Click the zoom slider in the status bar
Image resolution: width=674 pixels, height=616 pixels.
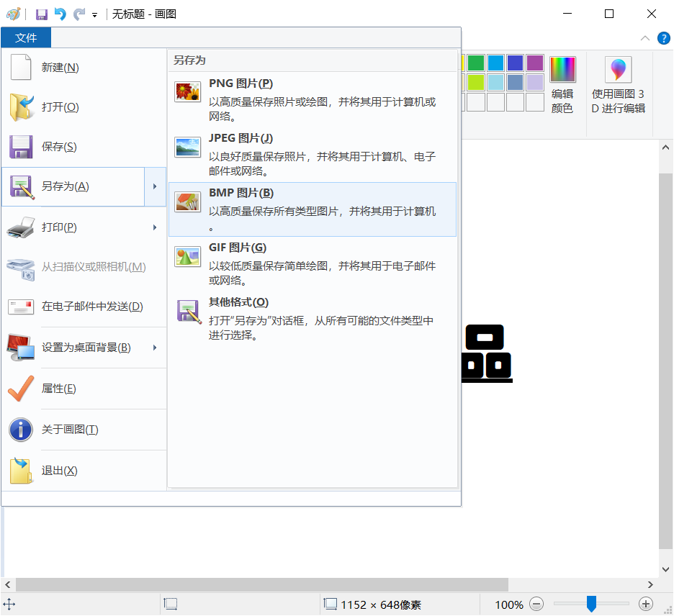click(592, 604)
